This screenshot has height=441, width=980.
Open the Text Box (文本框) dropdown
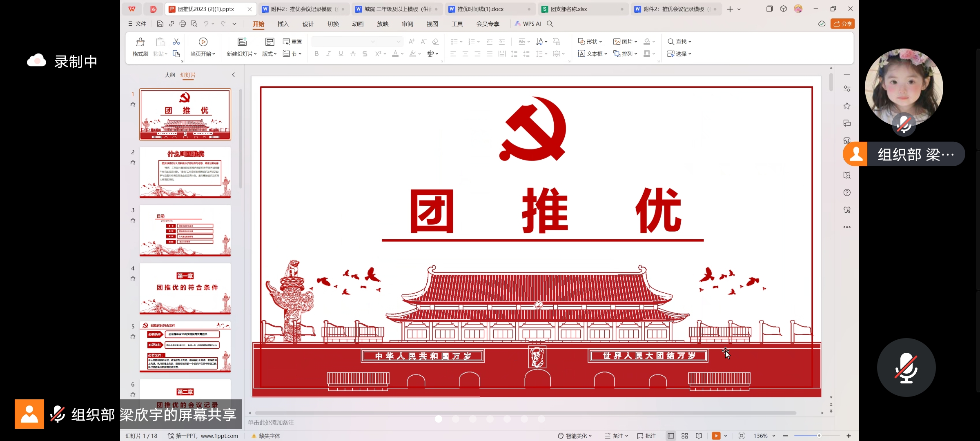pyautogui.click(x=592, y=53)
